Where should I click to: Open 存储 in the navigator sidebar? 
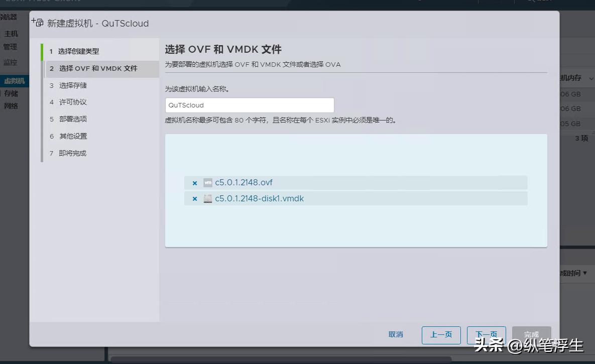[12, 93]
